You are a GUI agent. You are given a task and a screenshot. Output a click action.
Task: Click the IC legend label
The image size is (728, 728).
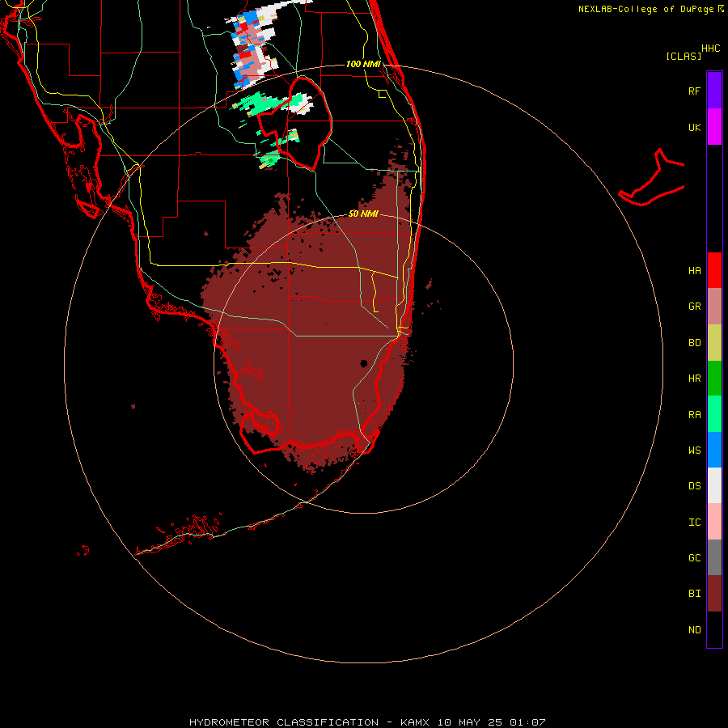coord(694,523)
